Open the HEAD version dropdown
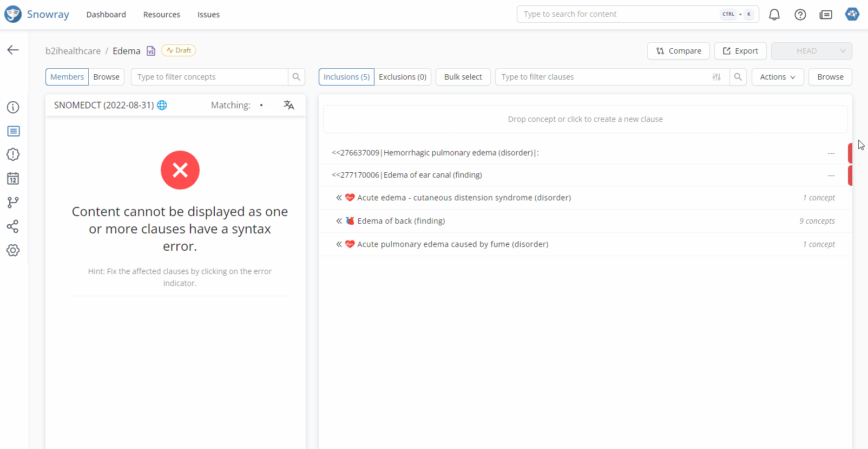The height and width of the screenshot is (449, 868). click(811, 51)
